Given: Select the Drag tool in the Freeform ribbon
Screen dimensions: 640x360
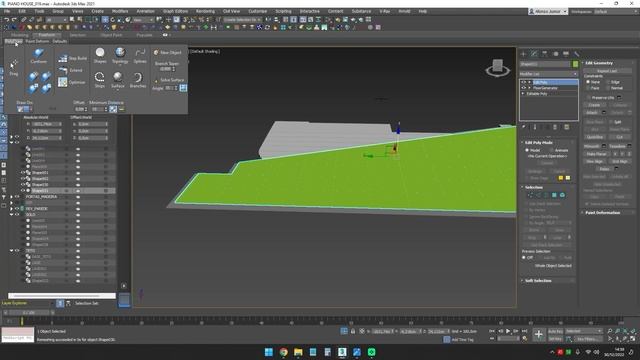Looking at the screenshot, I should (x=13, y=68).
